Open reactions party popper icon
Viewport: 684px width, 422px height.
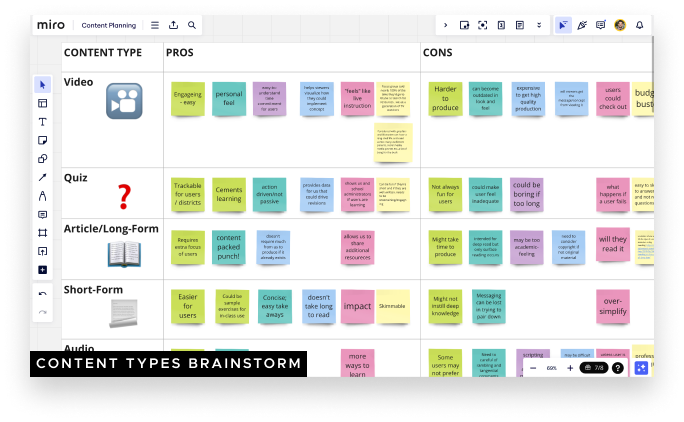[582, 25]
